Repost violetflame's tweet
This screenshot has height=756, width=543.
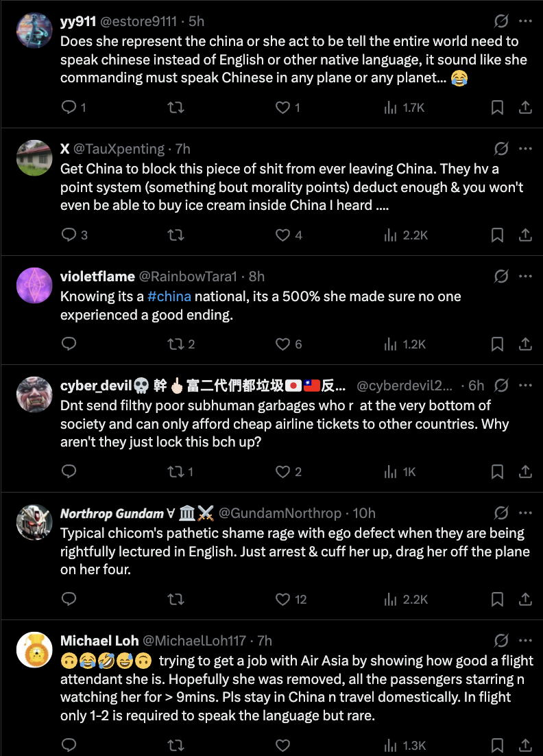[x=176, y=344]
